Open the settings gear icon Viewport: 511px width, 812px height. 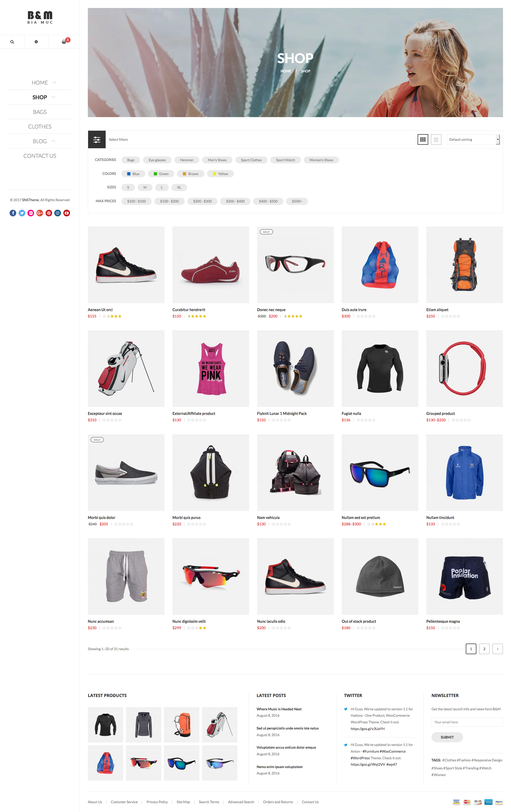[36, 42]
